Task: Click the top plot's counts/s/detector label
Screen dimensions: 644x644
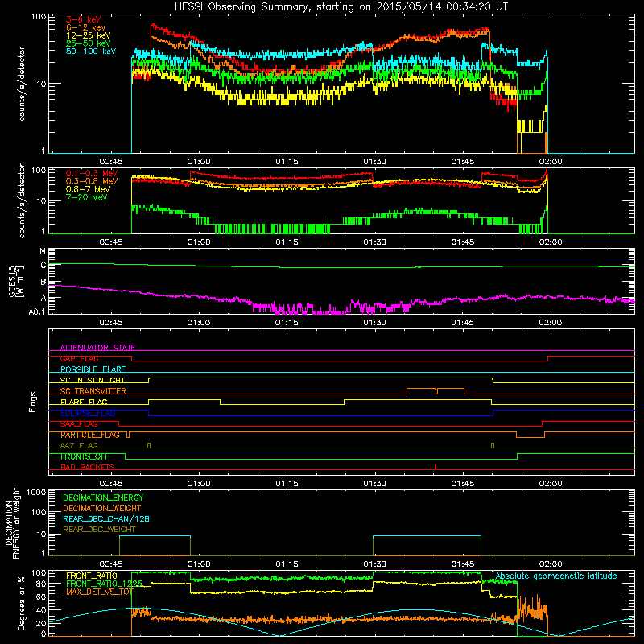Action: click(22, 84)
